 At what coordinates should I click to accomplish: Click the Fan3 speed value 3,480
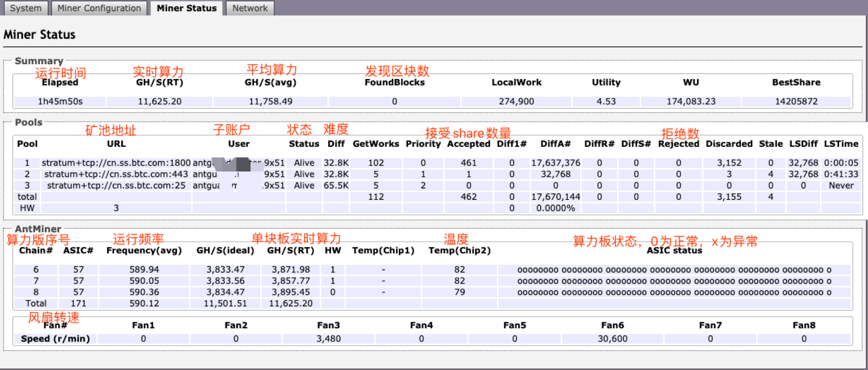[x=328, y=339]
